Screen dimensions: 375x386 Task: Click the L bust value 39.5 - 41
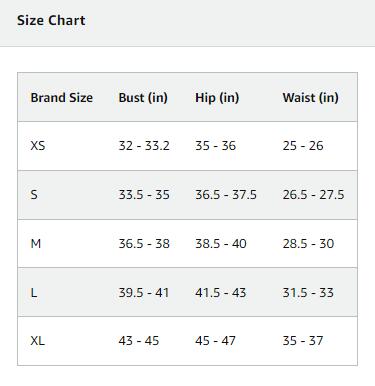click(144, 293)
